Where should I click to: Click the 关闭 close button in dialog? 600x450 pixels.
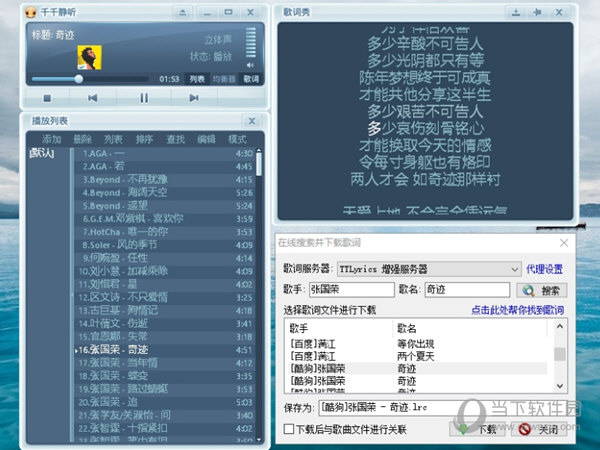click(x=540, y=430)
